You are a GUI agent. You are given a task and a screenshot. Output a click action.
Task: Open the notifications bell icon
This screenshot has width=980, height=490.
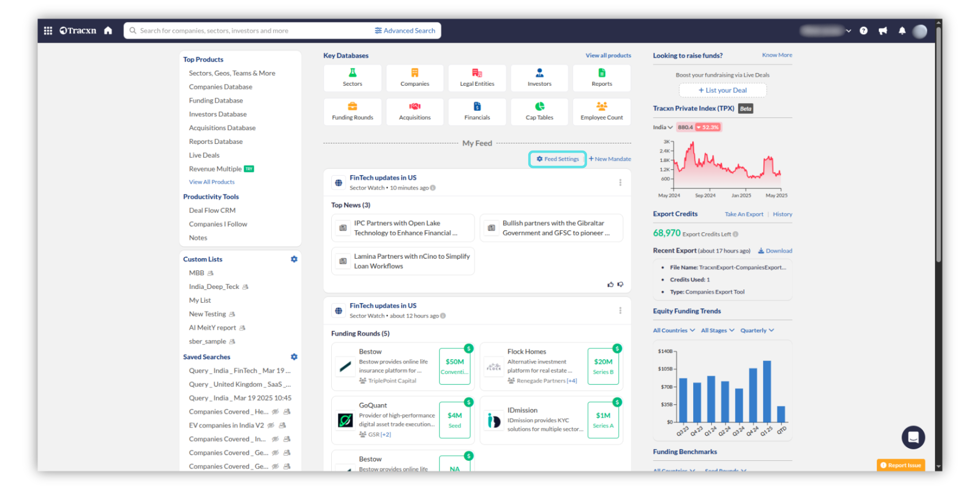click(902, 31)
